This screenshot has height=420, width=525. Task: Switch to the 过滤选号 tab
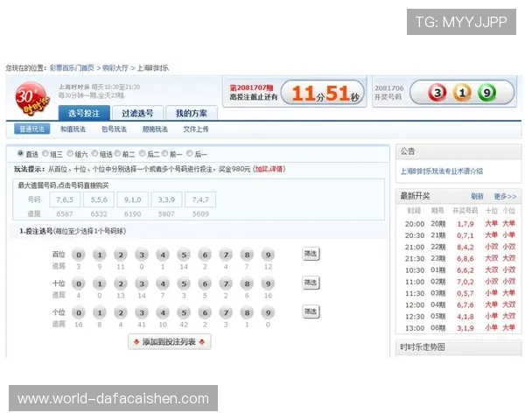click(137, 113)
